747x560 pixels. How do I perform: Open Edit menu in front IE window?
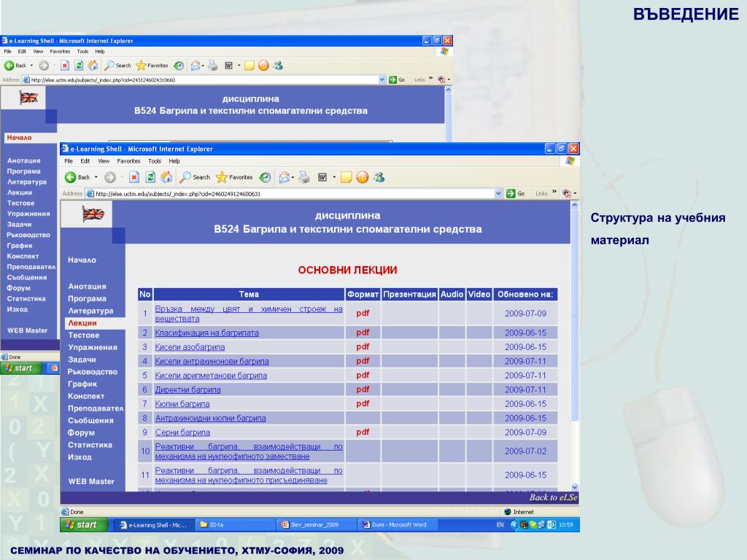(85, 161)
